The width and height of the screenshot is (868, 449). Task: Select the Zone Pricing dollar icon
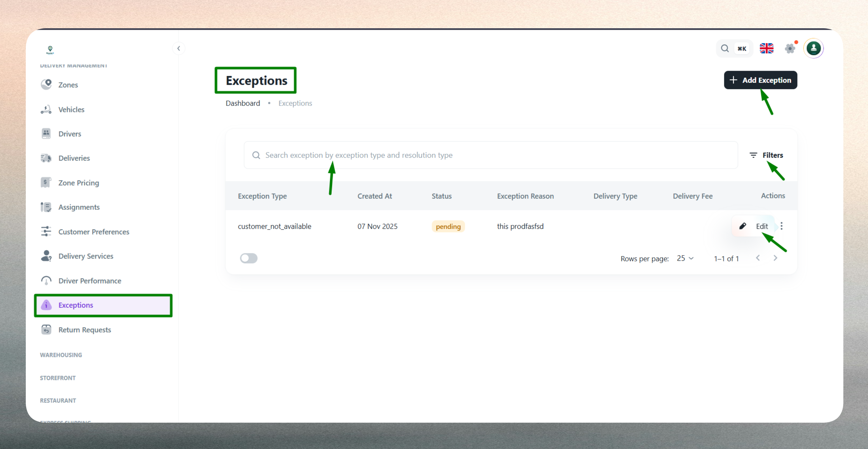tap(46, 182)
